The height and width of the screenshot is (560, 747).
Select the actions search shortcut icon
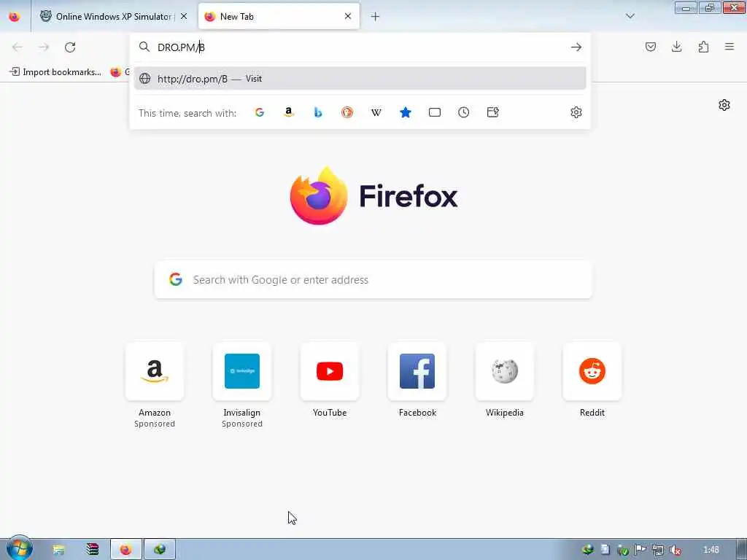[492, 112]
